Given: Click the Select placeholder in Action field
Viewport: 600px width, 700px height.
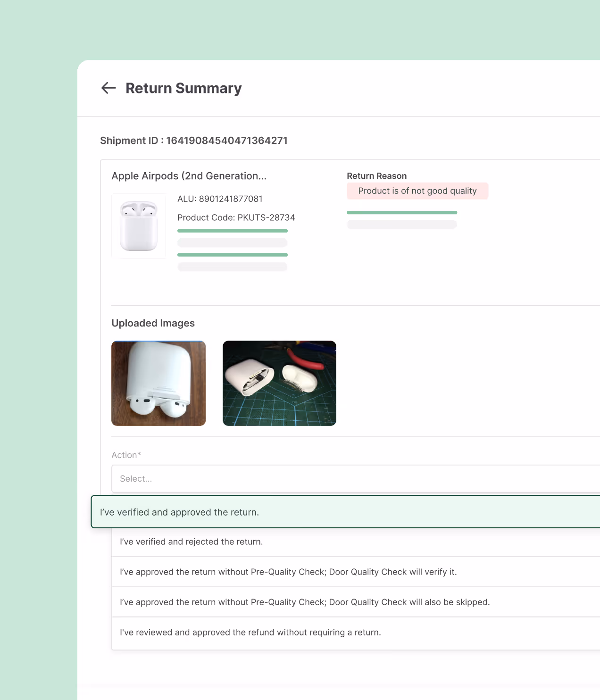Looking at the screenshot, I should [x=136, y=479].
